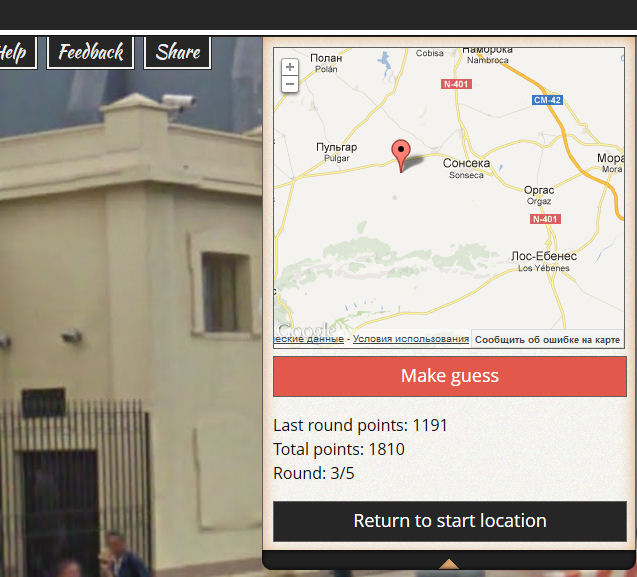Open the Help menu item
This screenshot has width=637, height=577.
[x=16, y=52]
